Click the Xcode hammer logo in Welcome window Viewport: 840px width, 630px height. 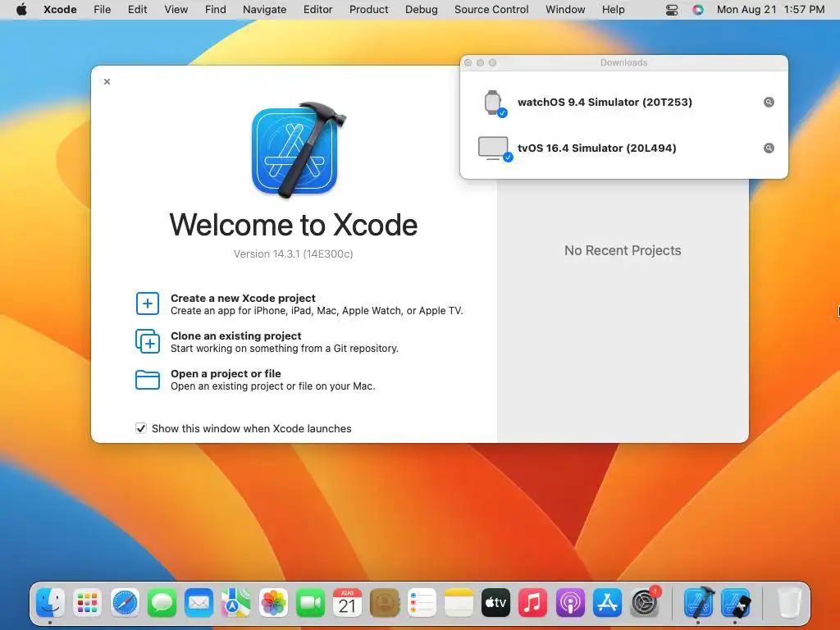[x=298, y=149]
